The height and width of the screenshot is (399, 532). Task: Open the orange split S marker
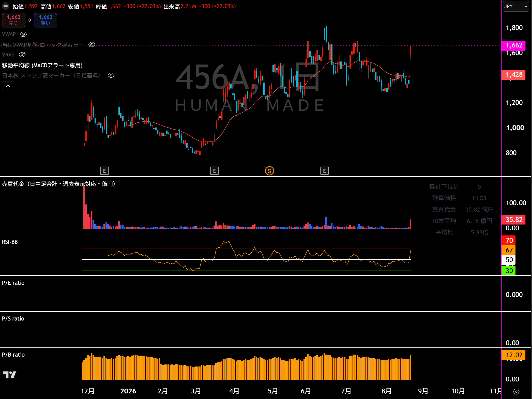pos(269,171)
